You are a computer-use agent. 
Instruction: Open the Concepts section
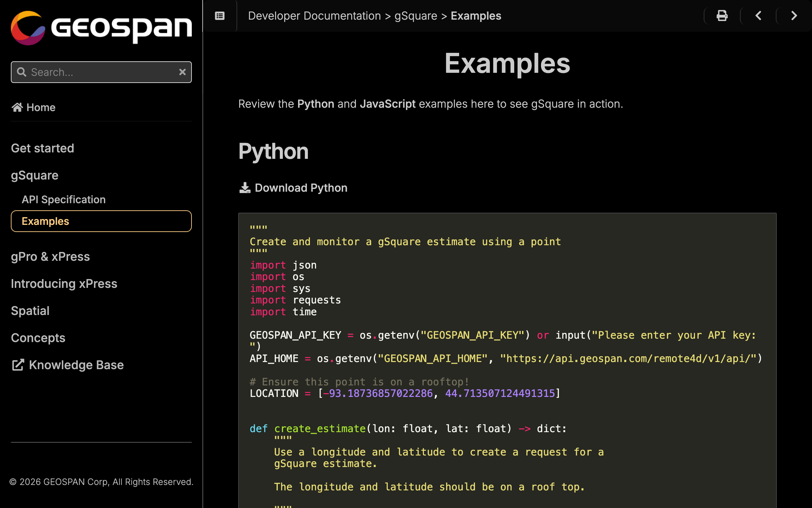tap(38, 338)
